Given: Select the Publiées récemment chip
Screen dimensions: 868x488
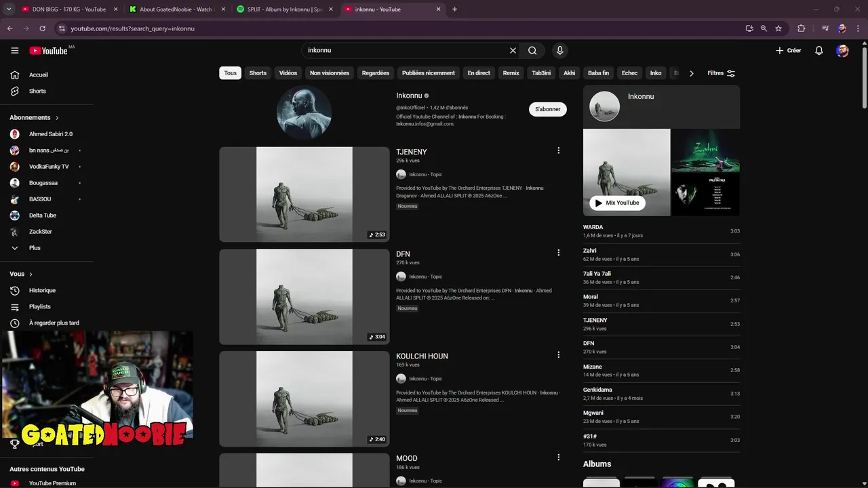Looking at the screenshot, I should [x=429, y=73].
